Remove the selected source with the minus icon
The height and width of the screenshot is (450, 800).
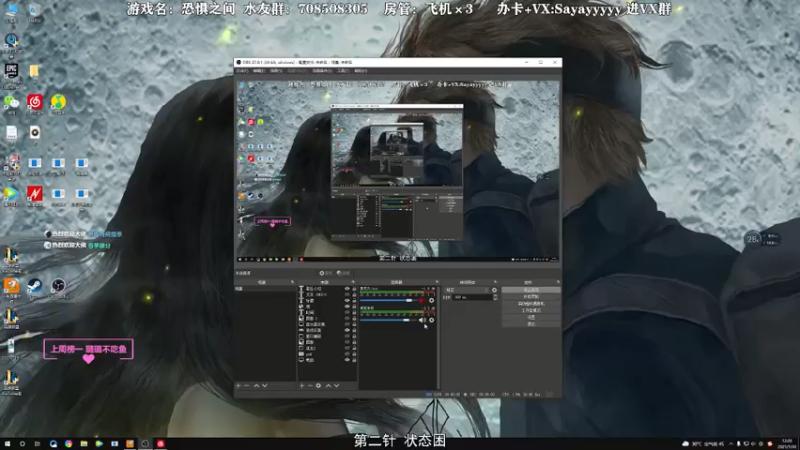click(x=310, y=386)
